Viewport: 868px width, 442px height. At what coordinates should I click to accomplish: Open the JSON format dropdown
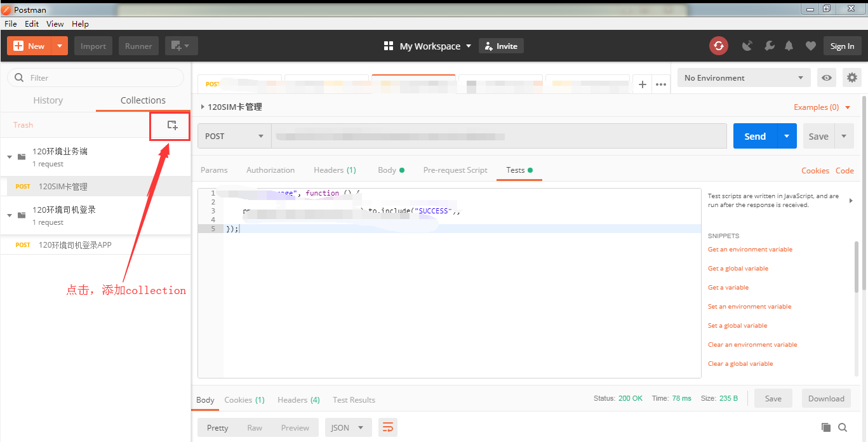click(348, 427)
